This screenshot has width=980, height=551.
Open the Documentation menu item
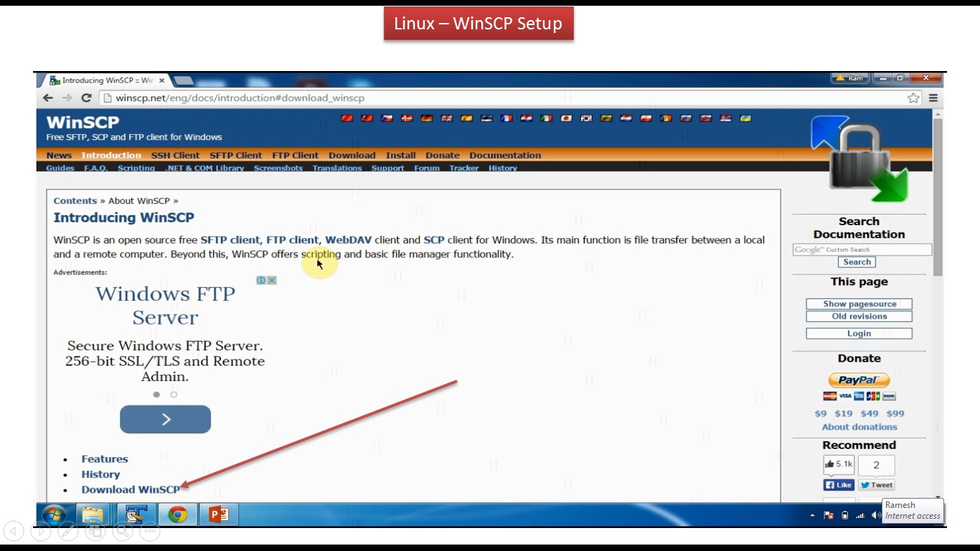click(x=505, y=155)
